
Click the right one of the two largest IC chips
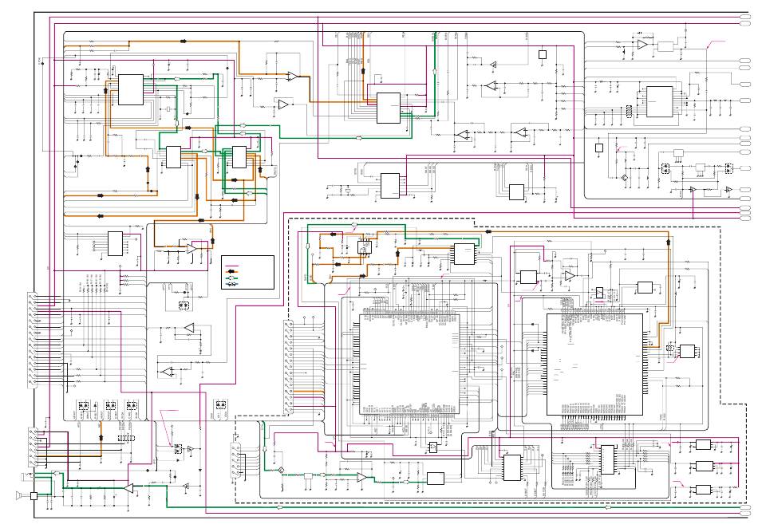click(594, 365)
